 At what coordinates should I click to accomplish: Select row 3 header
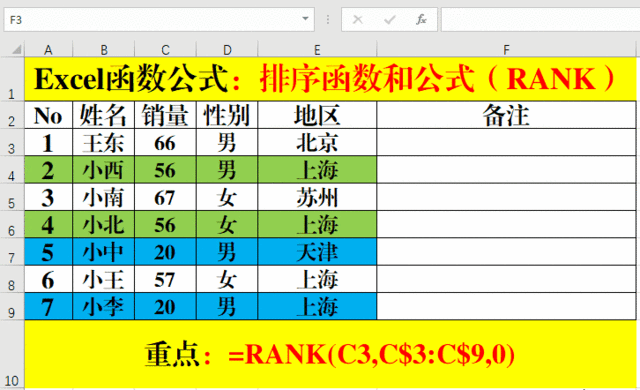(12, 142)
